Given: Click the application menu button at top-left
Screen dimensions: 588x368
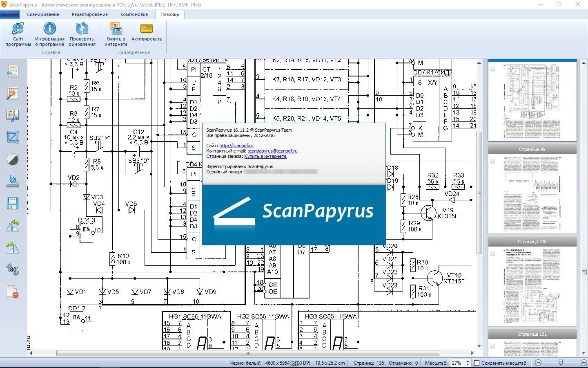Looking at the screenshot, I should (10, 14).
